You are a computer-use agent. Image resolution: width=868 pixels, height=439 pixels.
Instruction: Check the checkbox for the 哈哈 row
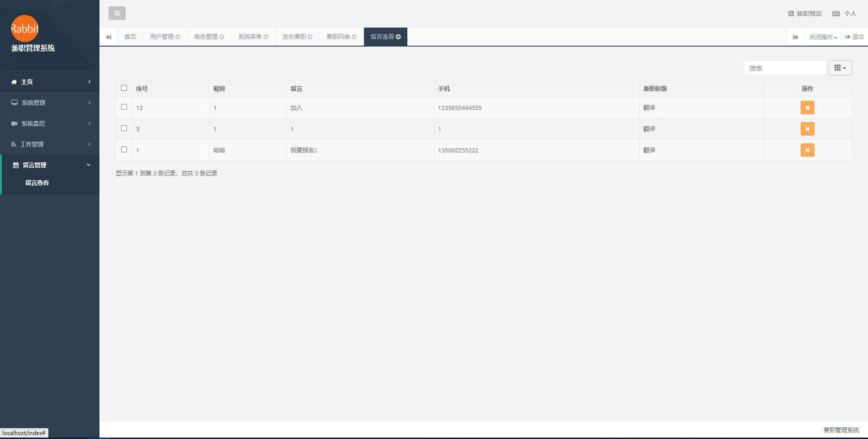tap(124, 150)
